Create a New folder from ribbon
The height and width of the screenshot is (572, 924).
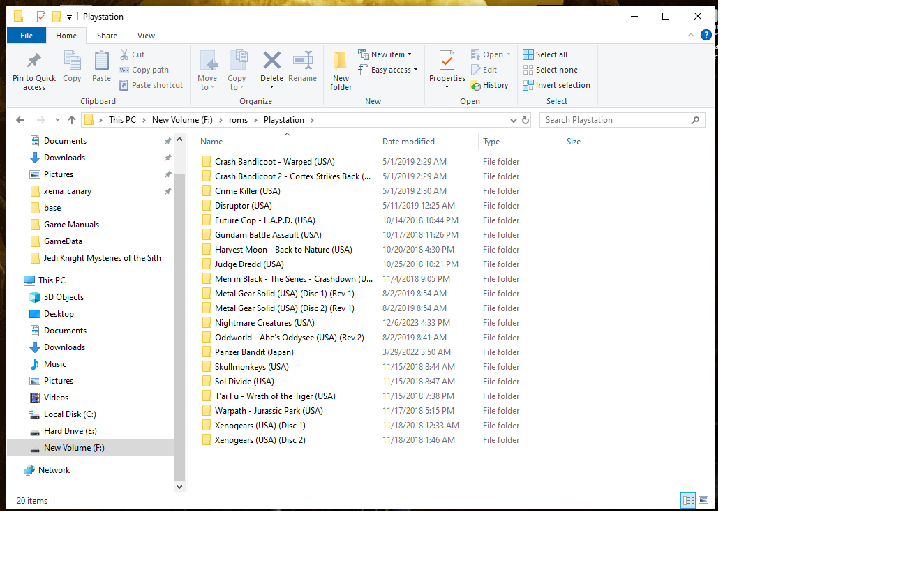(x=341, y=70)
